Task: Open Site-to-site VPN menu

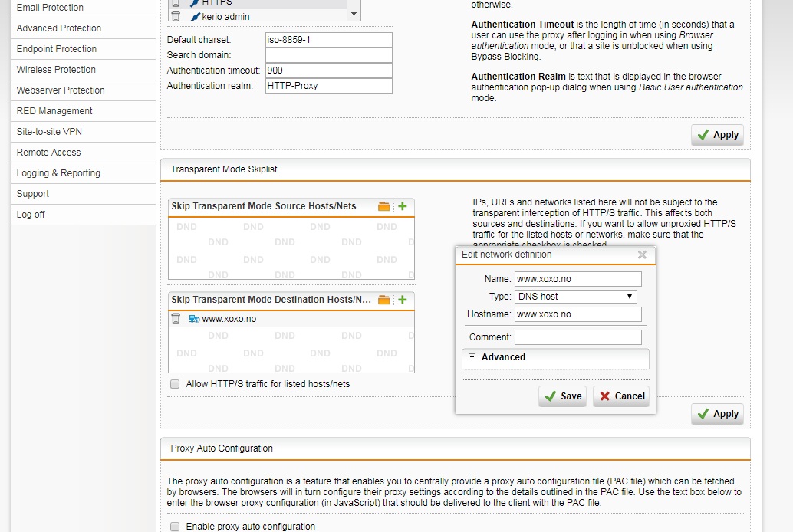Action: [x=83, y=132]
